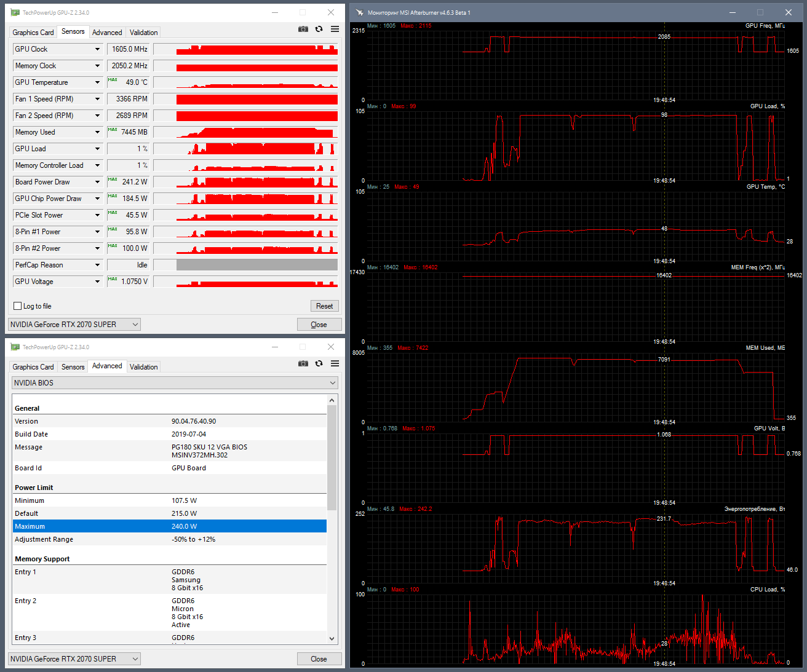
Task: Switch to Graphics Card tab in the NVIDIA BIOS window
Action: point(33,367)
